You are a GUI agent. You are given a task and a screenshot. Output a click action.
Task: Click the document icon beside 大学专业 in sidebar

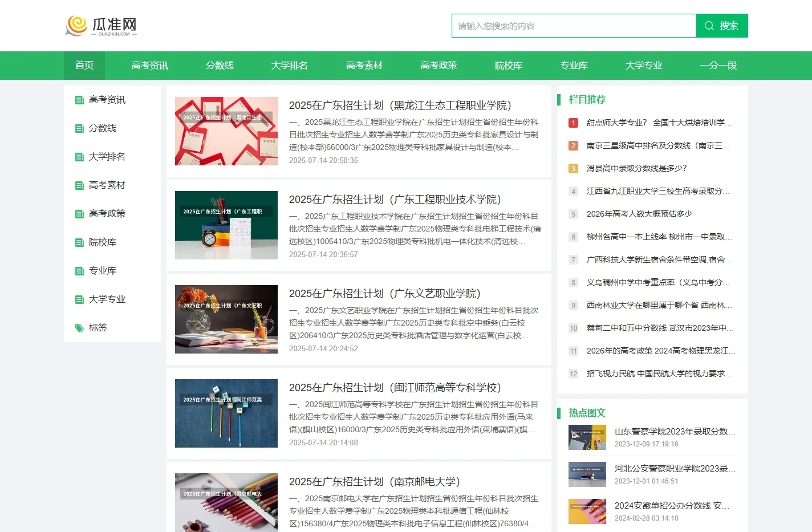click(x=79, y=299)
